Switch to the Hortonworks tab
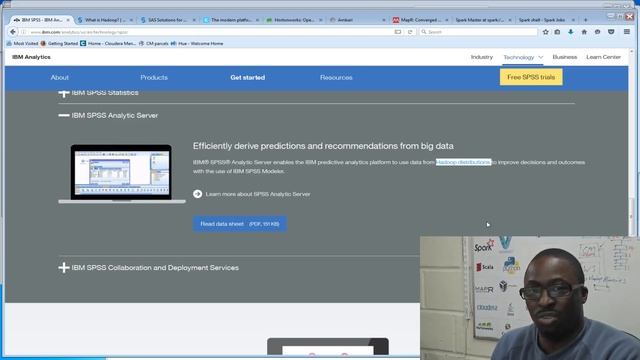This screenshot has height=360, width=640. click(x=294, y=20)
